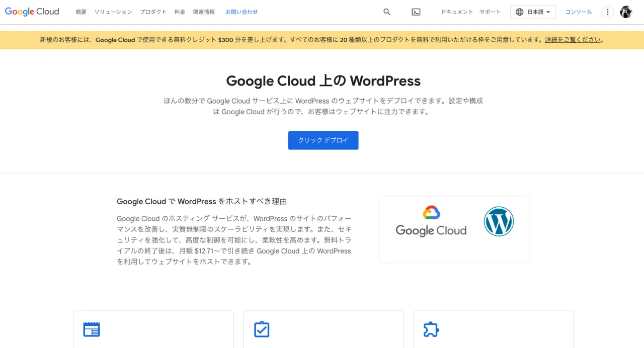Screen dimensions: 644x348
Task: Click the Google Cloud logo in header
Action: pyautogui.click(x=32, y=12)
